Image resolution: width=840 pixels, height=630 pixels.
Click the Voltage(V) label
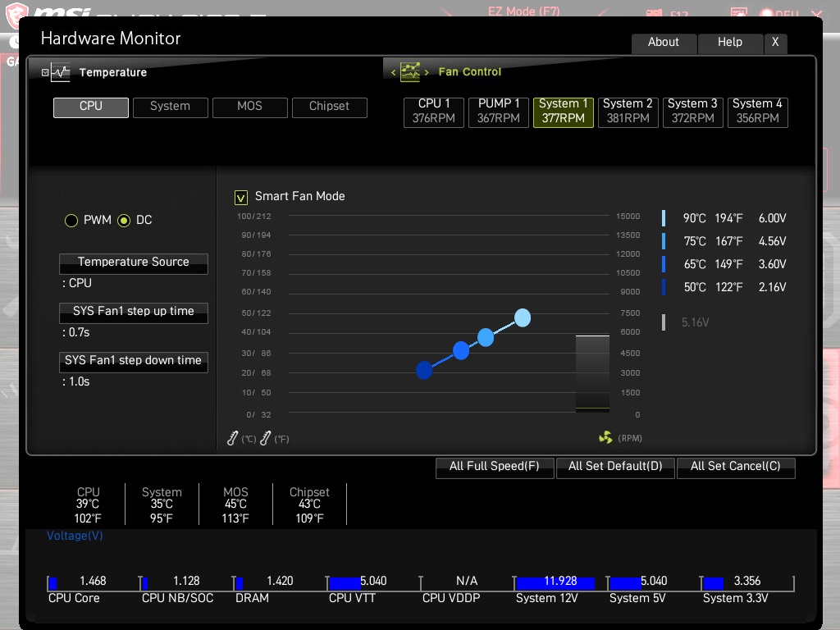pyautogui.click(x=75, y=536)
